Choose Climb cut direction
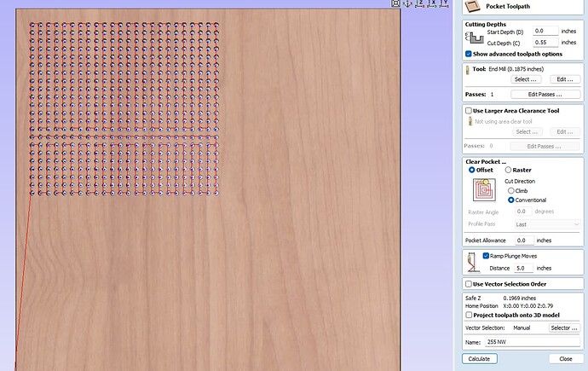 (x=510, y=190)
